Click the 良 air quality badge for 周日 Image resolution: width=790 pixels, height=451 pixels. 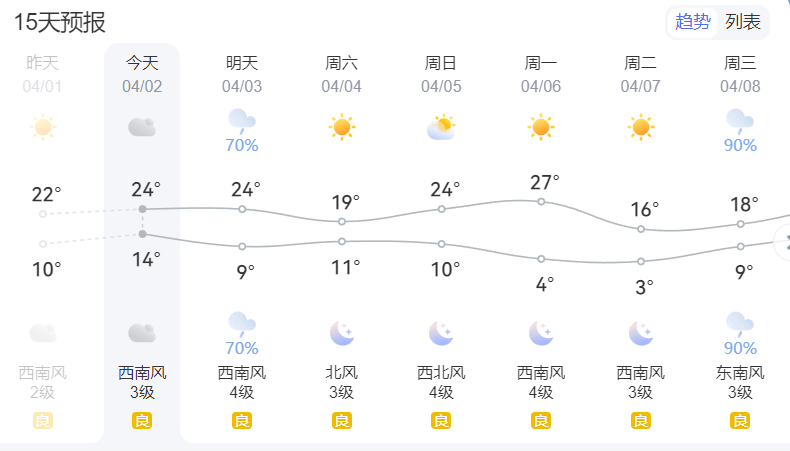[441, 421]
